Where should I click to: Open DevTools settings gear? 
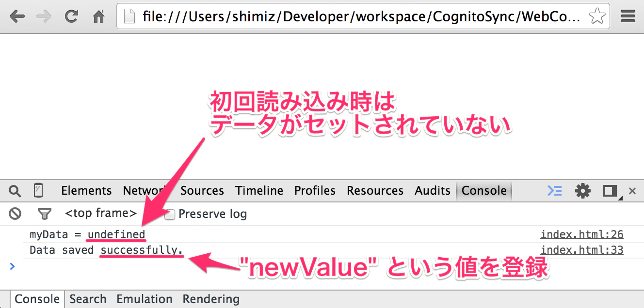click(582, 191)
